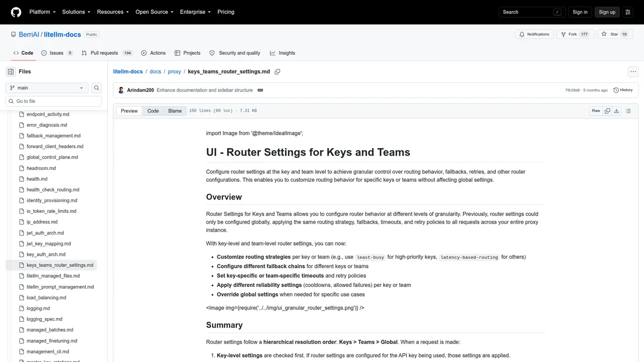Open the Insights tab
Viewport: 644px width, 362px height.
pyautogui.click(x=282, y=53)
